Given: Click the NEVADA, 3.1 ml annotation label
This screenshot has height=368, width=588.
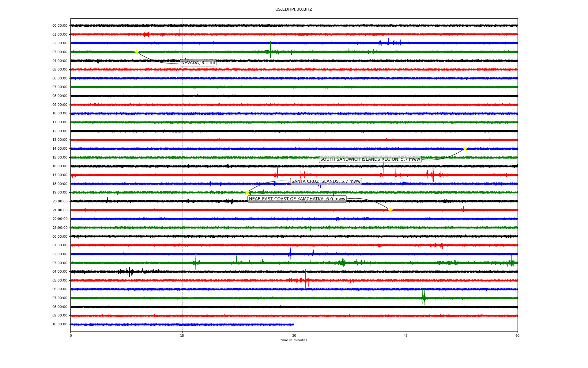Looking at the screenshot, I should click(x=198, y=63).
